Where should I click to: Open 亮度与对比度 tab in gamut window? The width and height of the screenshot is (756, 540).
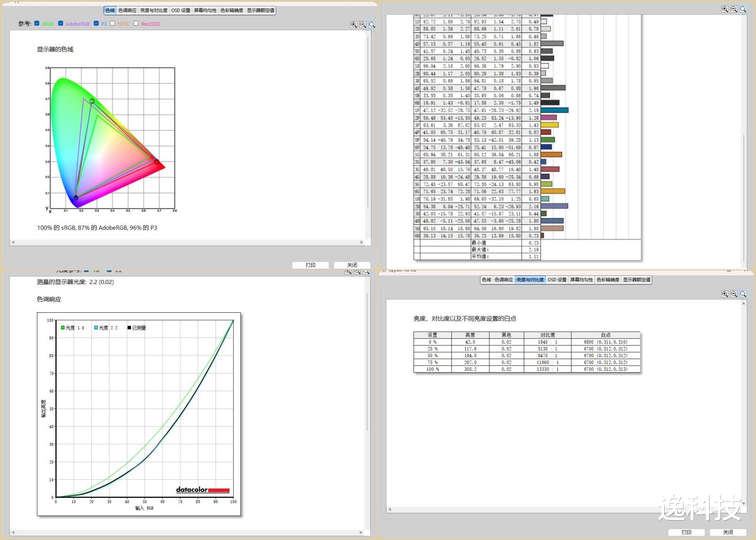[154, 10]
